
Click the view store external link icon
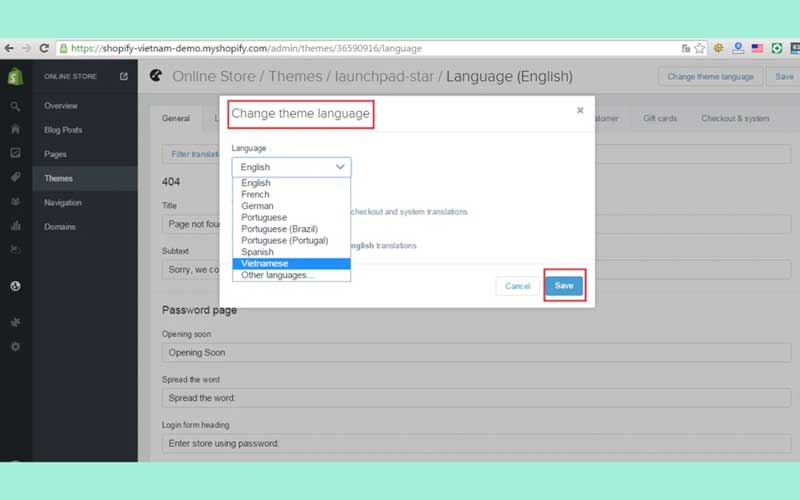(124, 76)
